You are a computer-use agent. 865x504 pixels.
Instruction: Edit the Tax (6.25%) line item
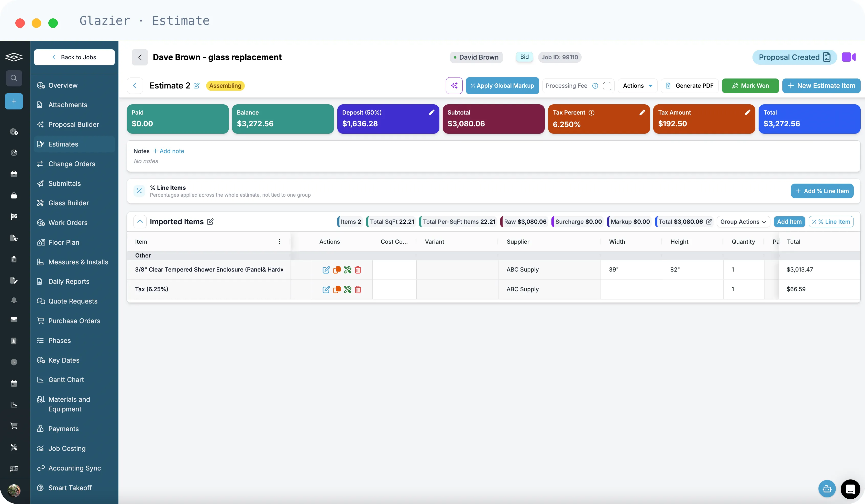pyautogui.click(x=326, y=289)
